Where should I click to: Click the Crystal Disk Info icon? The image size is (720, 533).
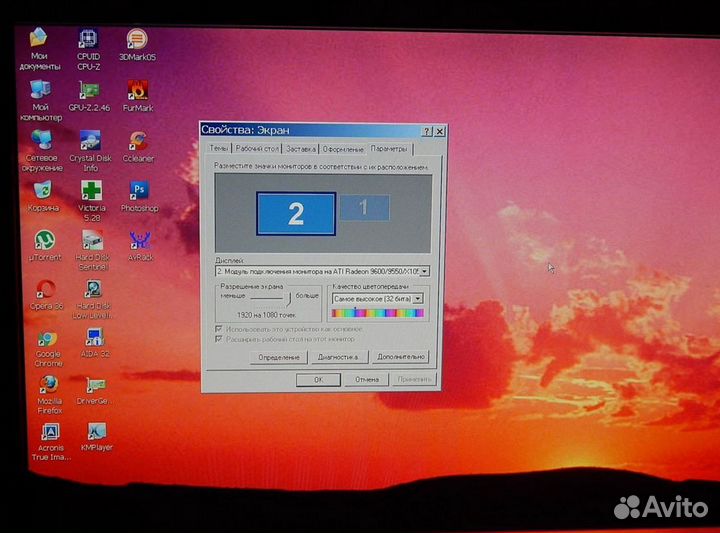[89, 141]
